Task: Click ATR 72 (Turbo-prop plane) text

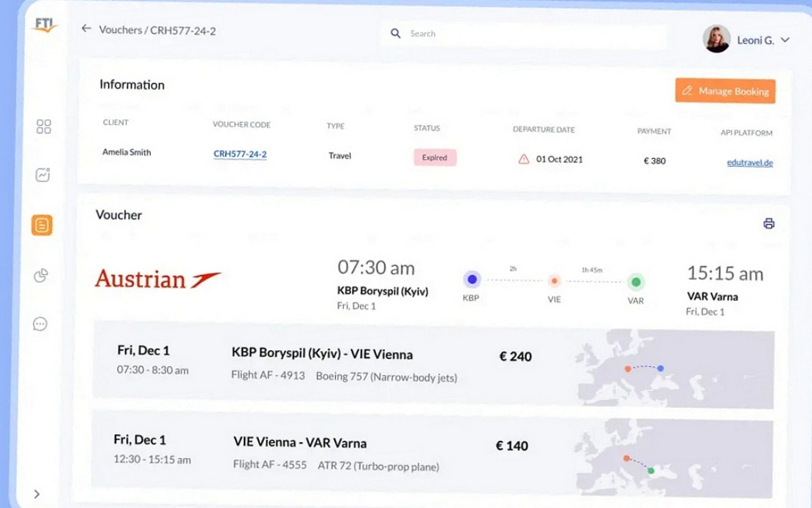Action: [378, 466]
